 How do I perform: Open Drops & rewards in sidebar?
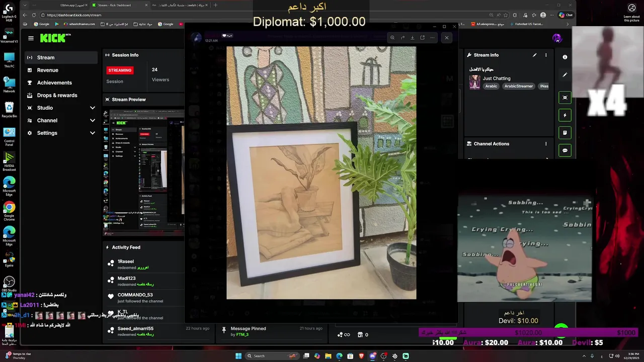tap(61, 95)
